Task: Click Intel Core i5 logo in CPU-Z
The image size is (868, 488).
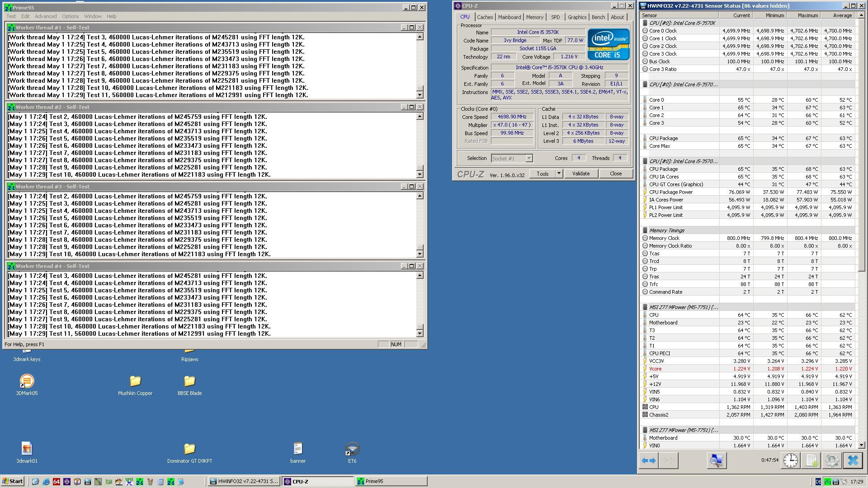Action: click(x=608, y=44)
